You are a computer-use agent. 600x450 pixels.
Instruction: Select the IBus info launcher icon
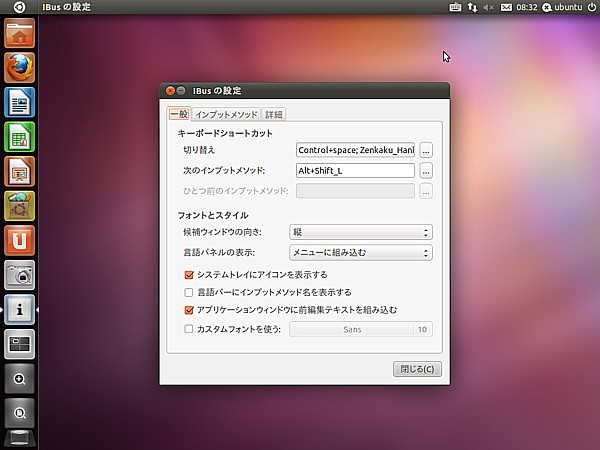pos(20,310)
